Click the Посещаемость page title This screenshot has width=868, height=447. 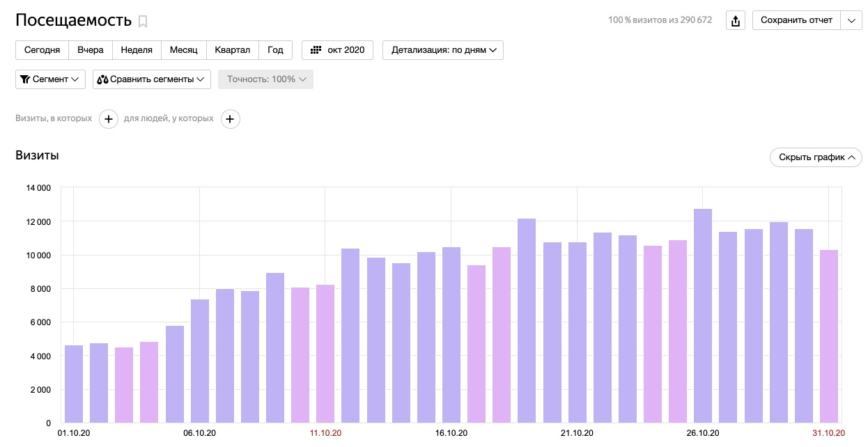[x=73, y=20]
